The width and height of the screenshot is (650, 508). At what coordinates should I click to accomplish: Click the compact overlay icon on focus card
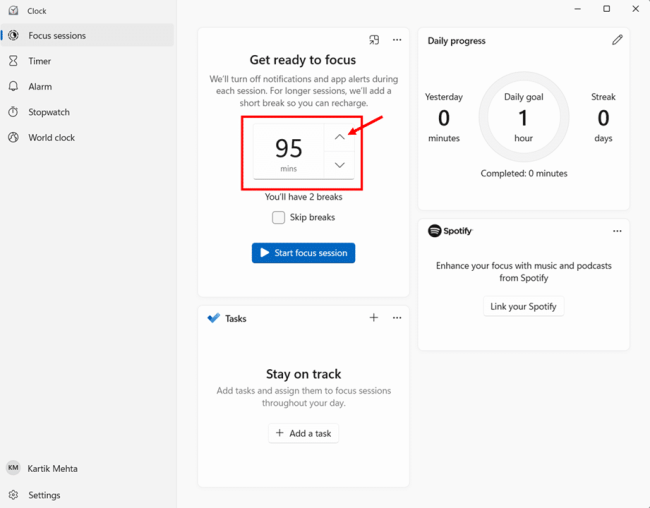pyautogui.click(x=374, y=40)
